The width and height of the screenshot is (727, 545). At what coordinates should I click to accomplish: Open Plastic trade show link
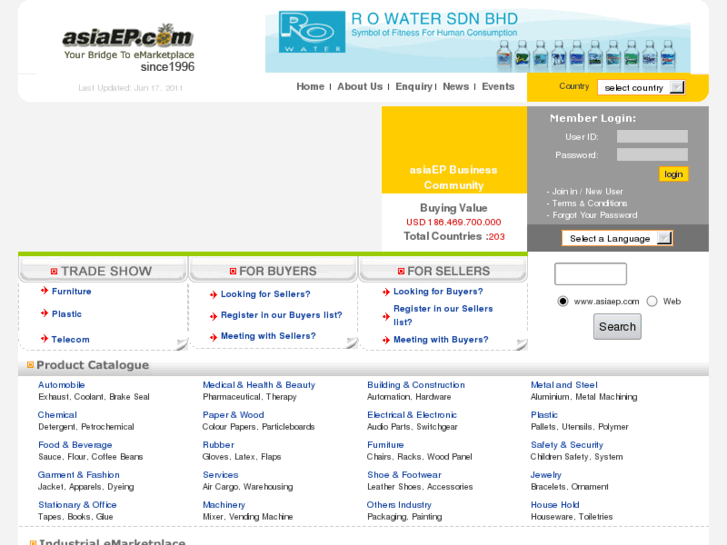tap(66, 314)
